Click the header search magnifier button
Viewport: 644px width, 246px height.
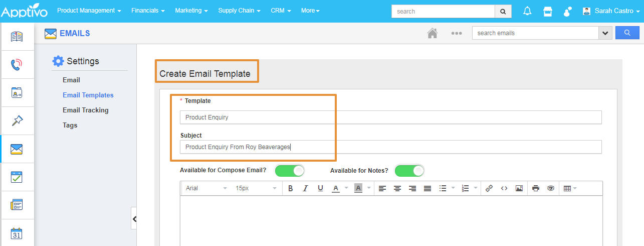click(x=503, y=11)
